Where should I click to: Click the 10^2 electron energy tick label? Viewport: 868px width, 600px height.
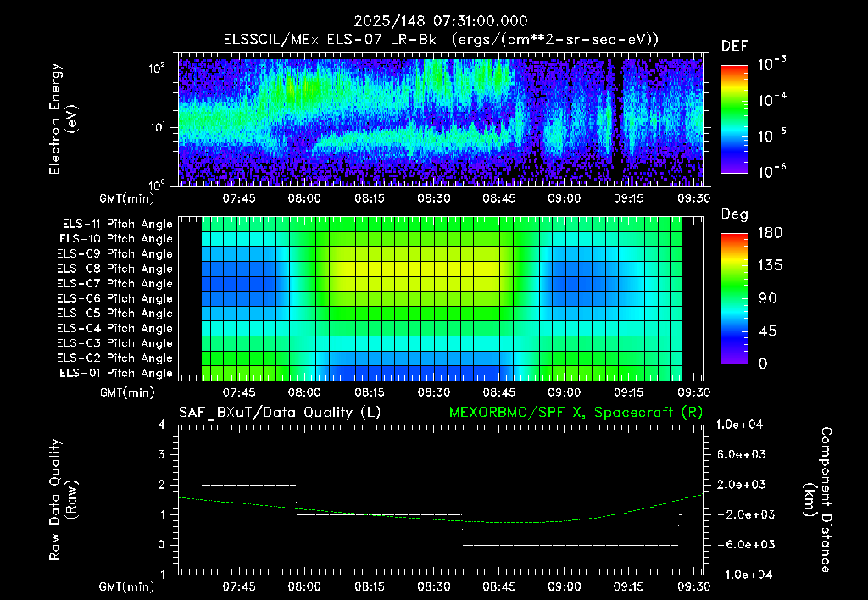point(158,69)
